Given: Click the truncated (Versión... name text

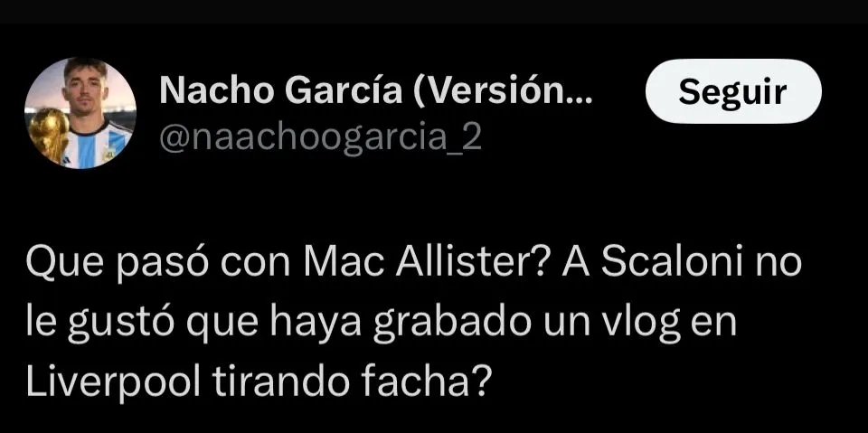Looking at the screenshot, I should [502, 90].
